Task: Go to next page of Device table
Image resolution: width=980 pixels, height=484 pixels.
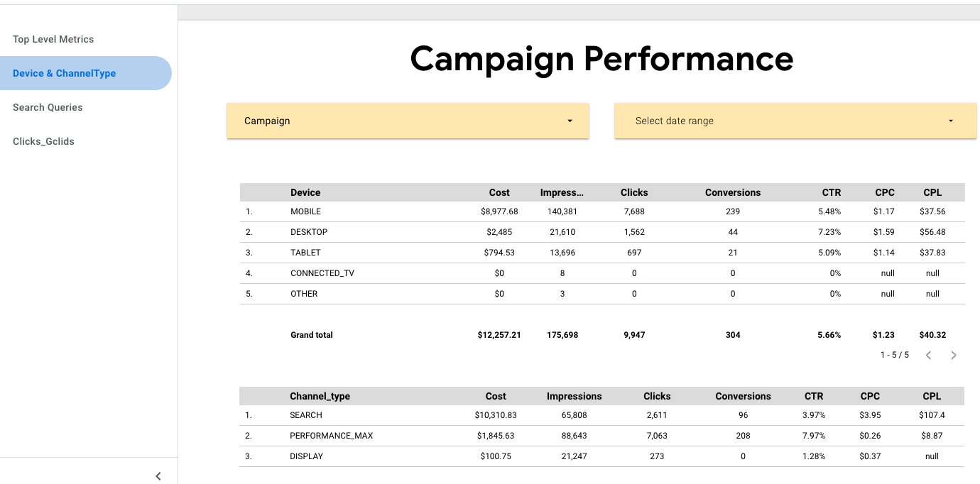Action: pyautogui.click(x=953, y=356)
